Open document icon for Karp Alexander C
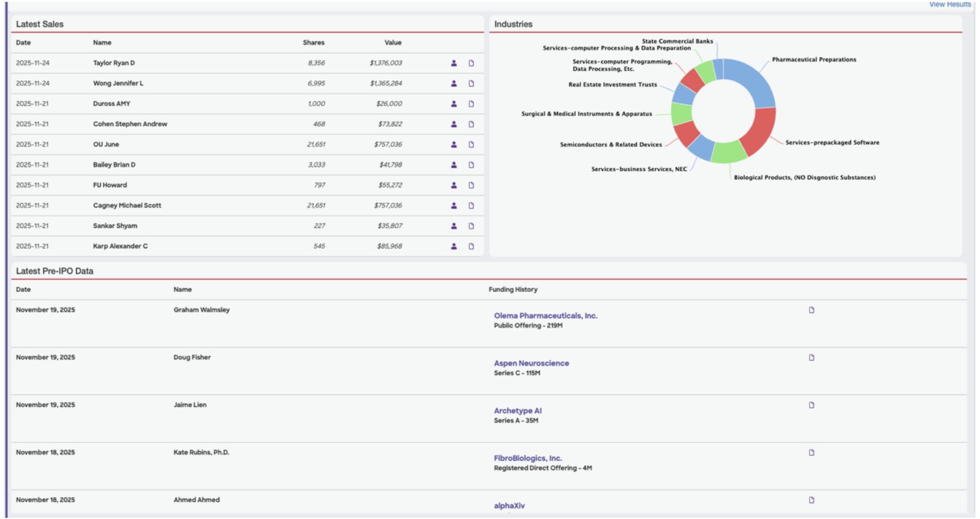 (471, 246)
